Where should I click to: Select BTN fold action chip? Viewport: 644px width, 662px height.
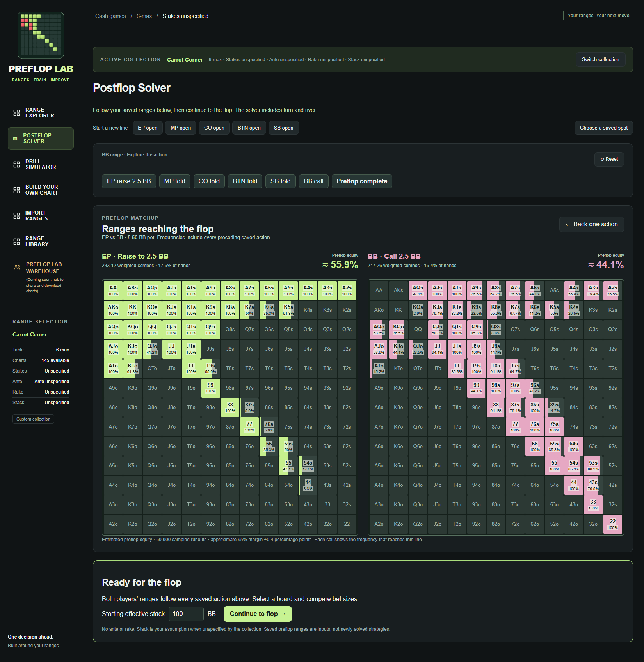click(245, 181)
